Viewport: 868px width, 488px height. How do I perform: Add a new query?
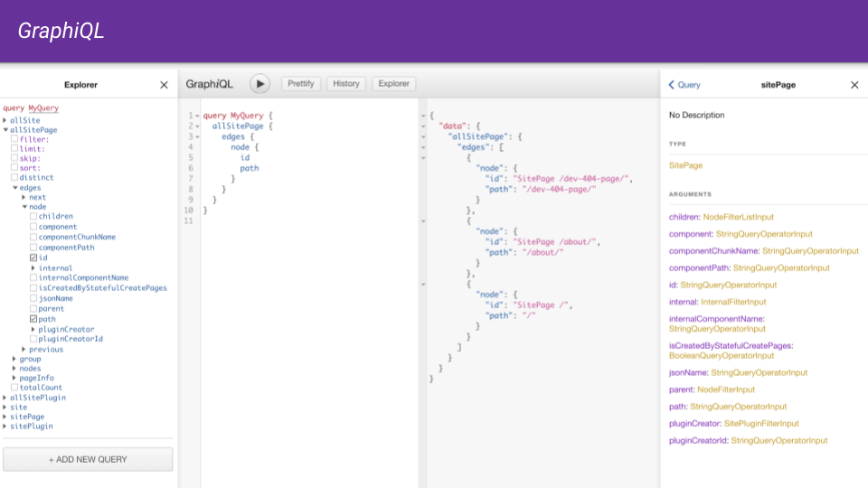(88, 459)
